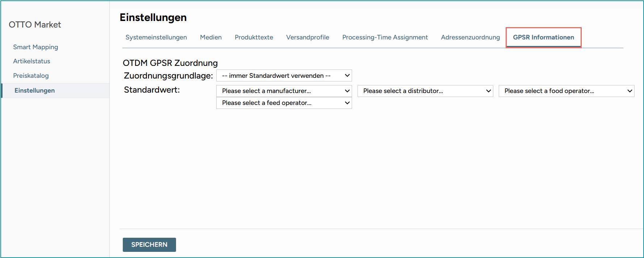Open Preiskatalog in the sidebar
This screenshot has width=644, height=258.
[x=31, y=76]
